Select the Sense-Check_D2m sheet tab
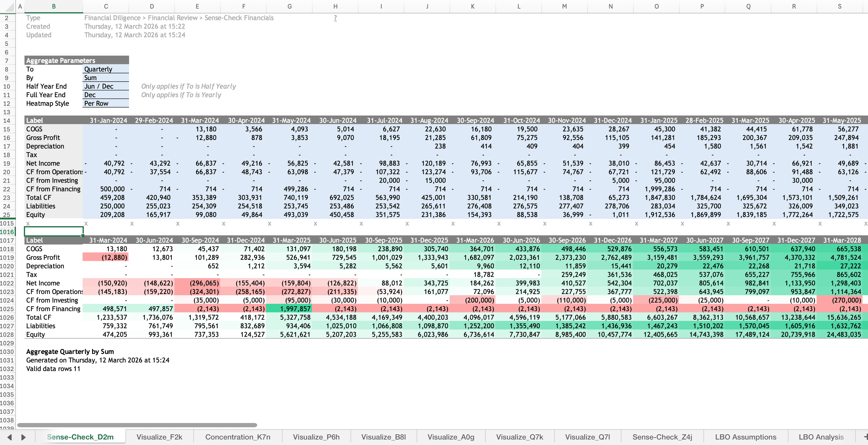This screenshot has height=445, width=868. coord(80,436)
